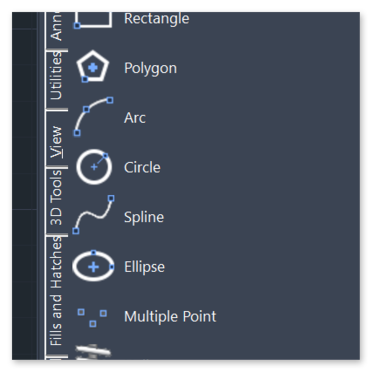Open the Fills and Hatches tab
Image resolution: width=370 pixels, height=370 pixels.
coord(56,291)
